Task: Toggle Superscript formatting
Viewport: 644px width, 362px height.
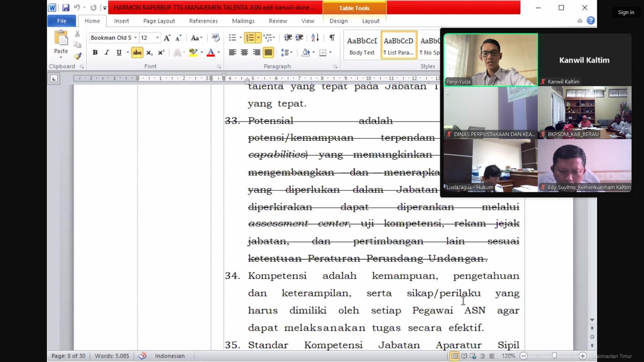Action: 161,52
